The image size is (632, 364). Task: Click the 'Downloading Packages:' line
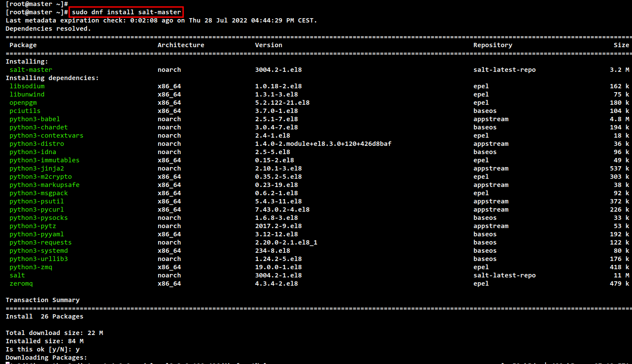[x=46, y=358]
